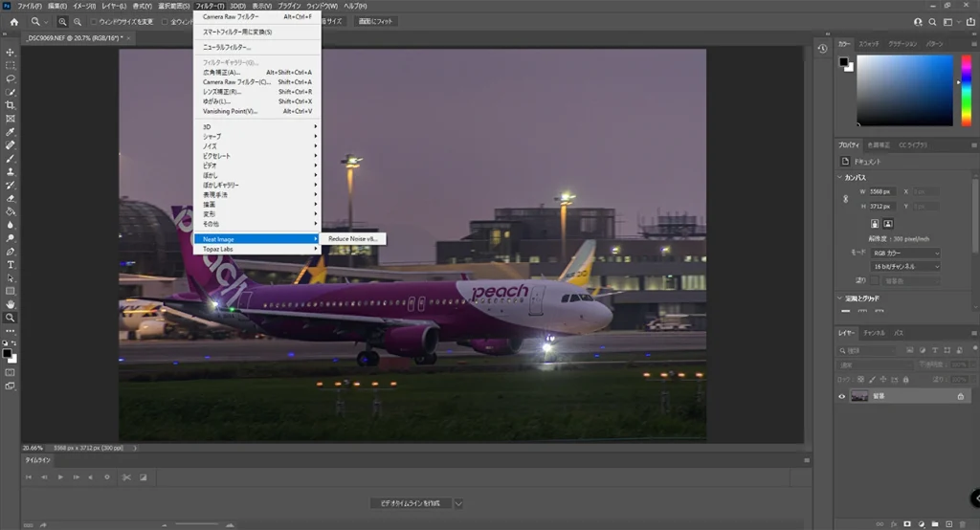
Task: Open the RGB color mode dropdown
Action: point(905,254)
